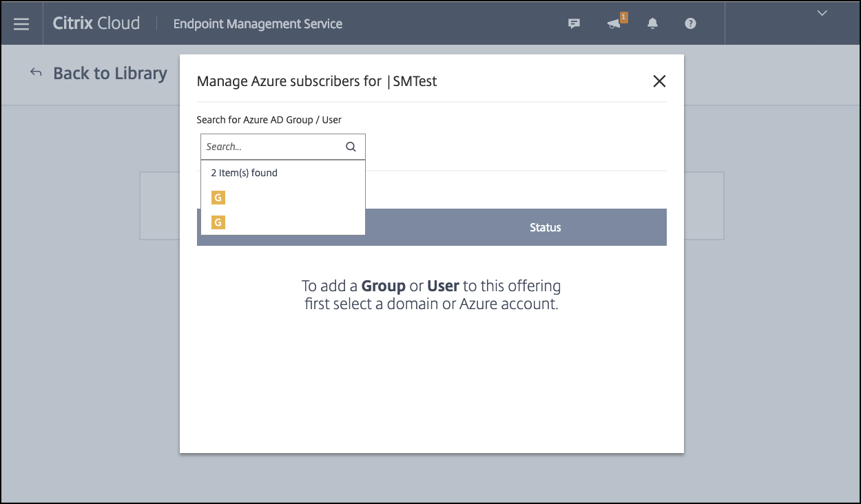Select the first group icon result

(218, 198)
